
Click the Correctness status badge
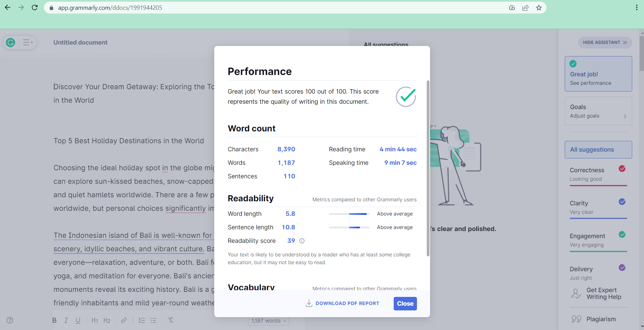click(x=622, y=169)
